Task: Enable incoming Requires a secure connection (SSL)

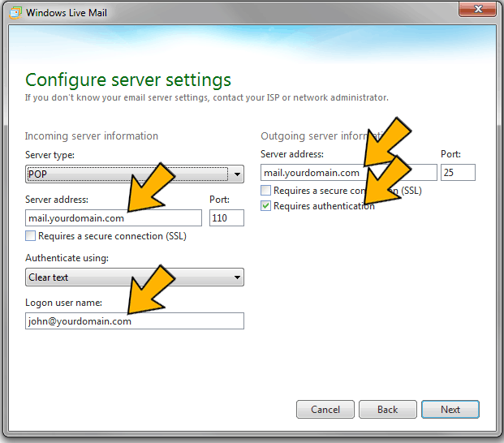Action: [31, 236]
